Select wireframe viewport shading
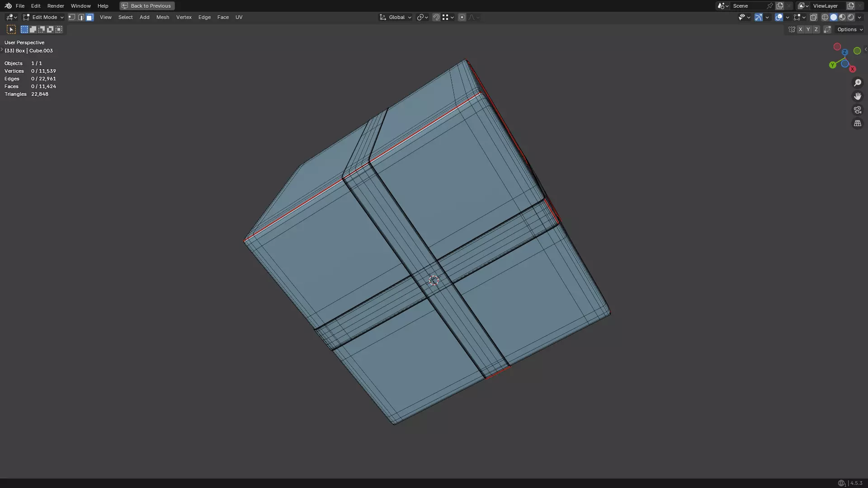This screenshot has height=488, width=868. (x=825, y=17)
